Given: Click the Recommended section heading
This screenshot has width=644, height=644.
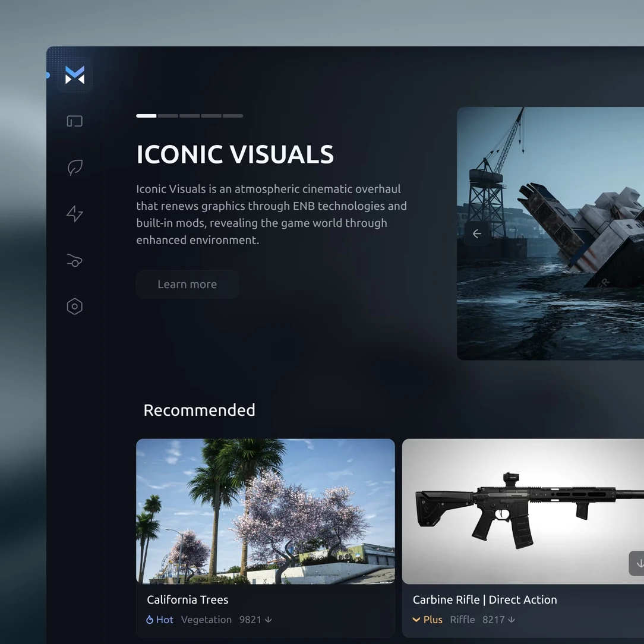Looking at the screenshot, I should coord(199,410).
